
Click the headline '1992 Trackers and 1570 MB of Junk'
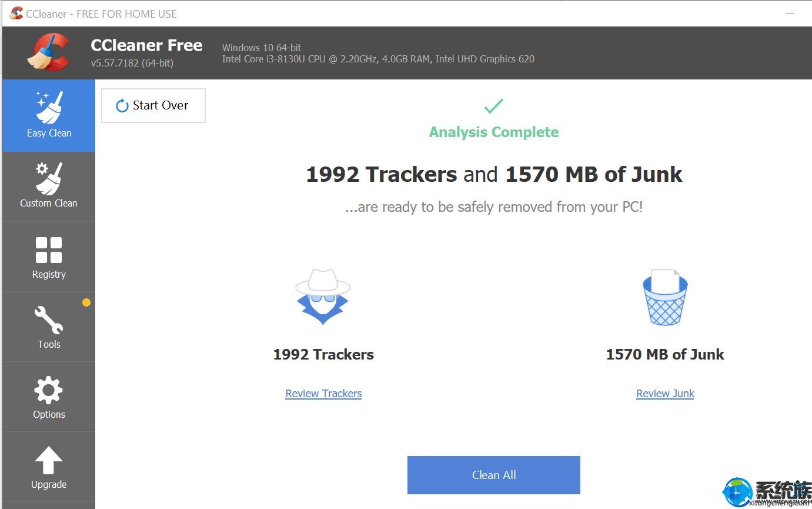(494, 174)
